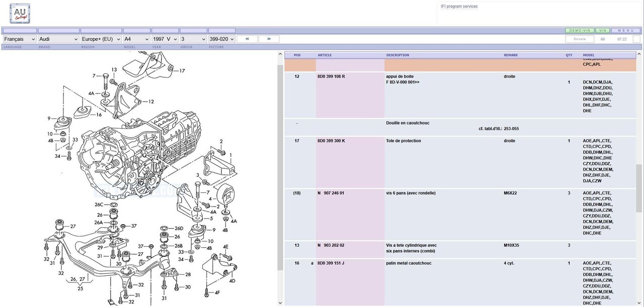Open the MENU button
Image resolution: width=644 pixels, height=307 pixels.
tap(626, 31)
